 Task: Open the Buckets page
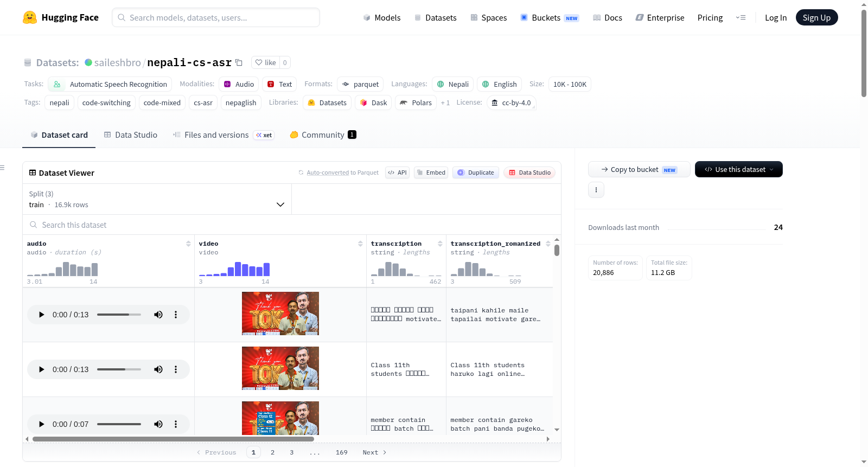tap(550, 17)
